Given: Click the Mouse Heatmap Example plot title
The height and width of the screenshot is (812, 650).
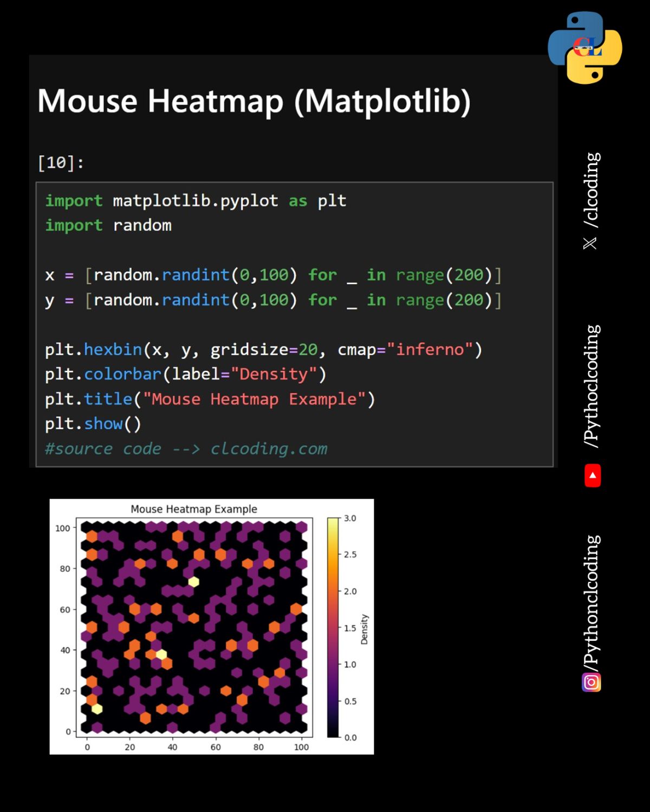Looking at the screenshot, I should click(194, 509).
